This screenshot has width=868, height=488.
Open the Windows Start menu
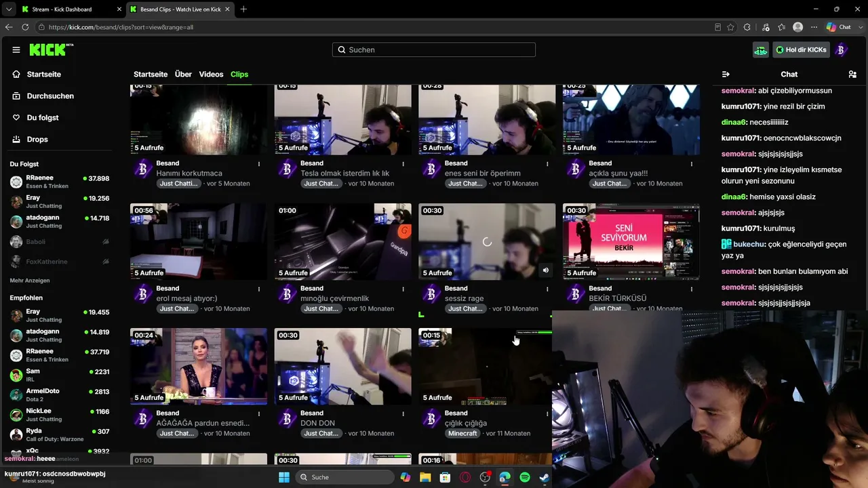(x=283, y=477)
